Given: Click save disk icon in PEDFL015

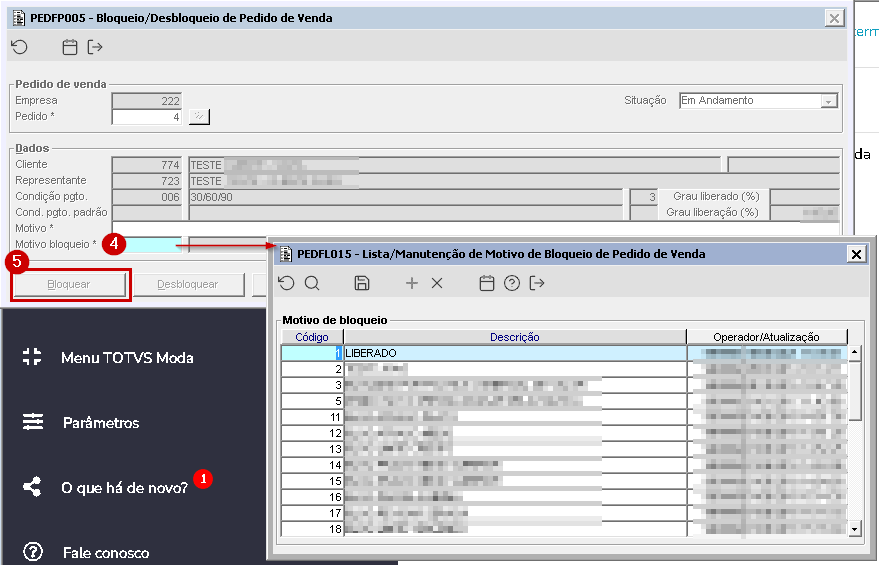Looking at the screenshot, I should pyautogui.click(x=362, y=283).
